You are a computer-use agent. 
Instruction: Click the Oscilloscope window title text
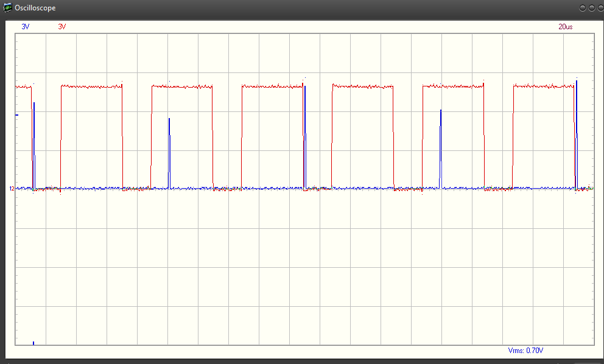(x=35, y=8)
